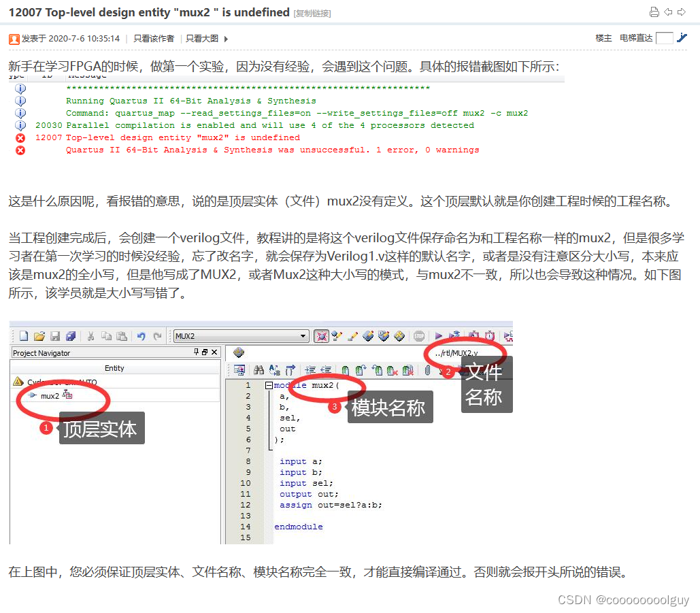
Task: Start compilation with the blue play icon
Action: tap(439, 335)
